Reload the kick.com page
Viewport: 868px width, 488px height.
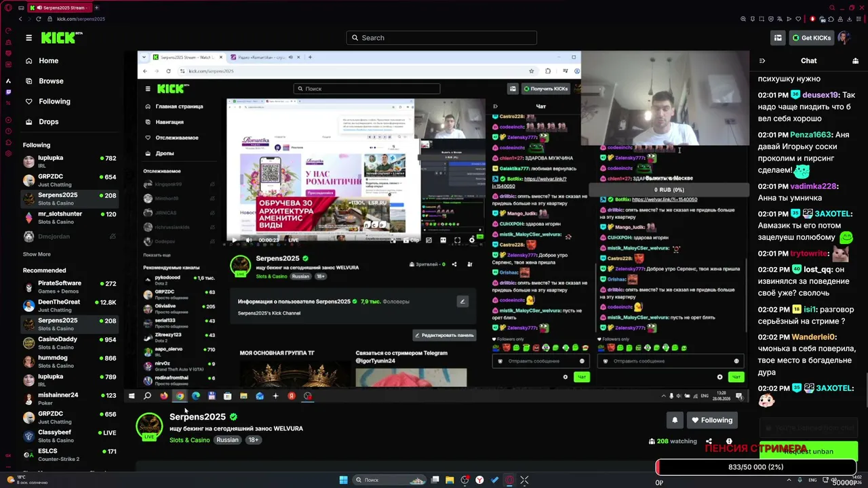(x=38, y=19)
